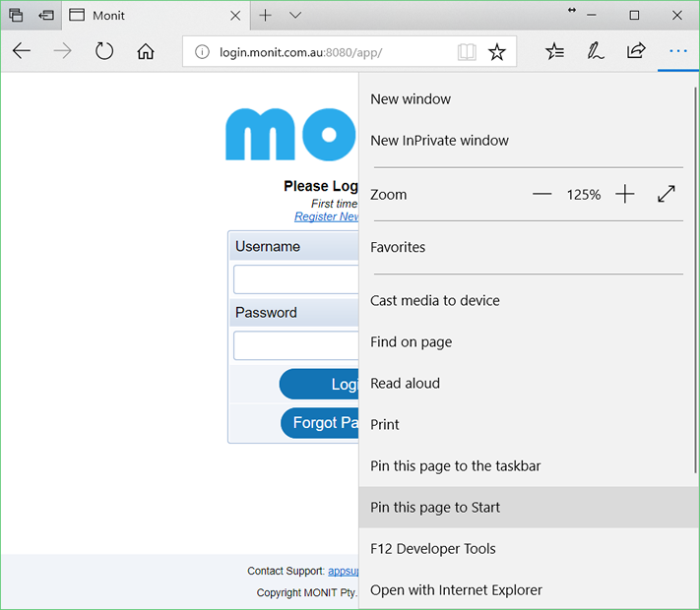The width and height of the screenshot is (700, 610).
Task: Open Reading view book icon
Action: tap(467, 52)
